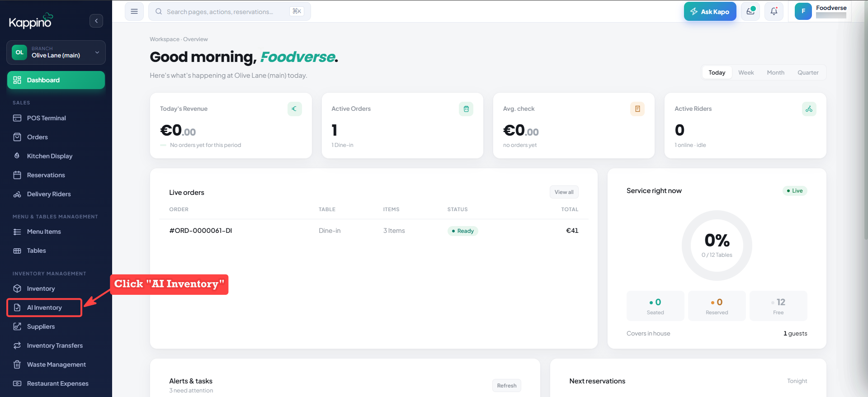The height and width of the screenshot is (397, 868).
Task: Open Dashboard in the sidebar
Action: point(56,80)
